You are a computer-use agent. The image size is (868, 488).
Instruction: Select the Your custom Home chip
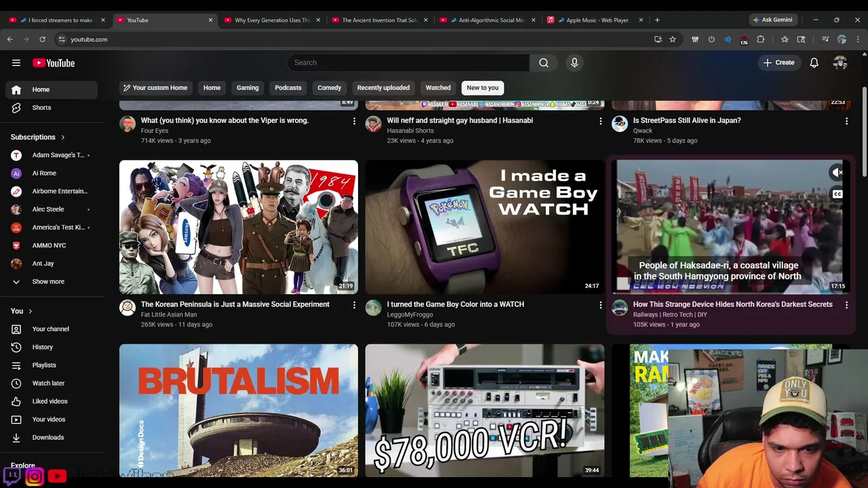tap(155, 87)
